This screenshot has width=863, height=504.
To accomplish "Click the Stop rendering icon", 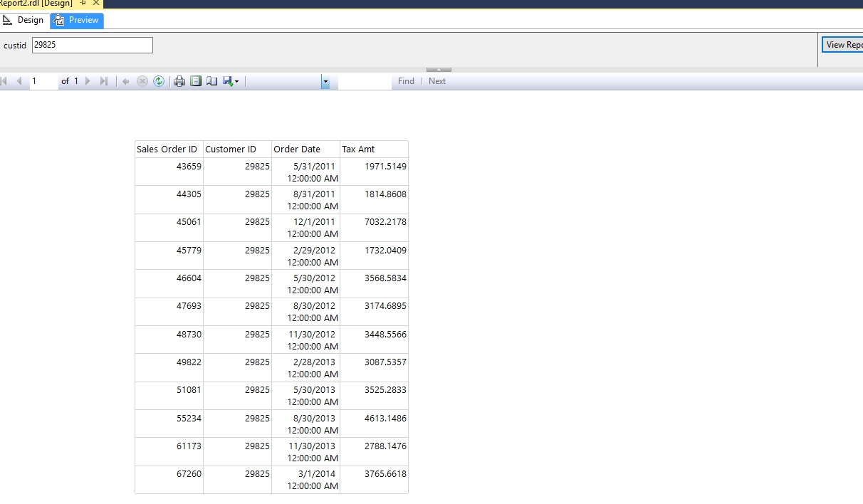I will click(142, 81).
